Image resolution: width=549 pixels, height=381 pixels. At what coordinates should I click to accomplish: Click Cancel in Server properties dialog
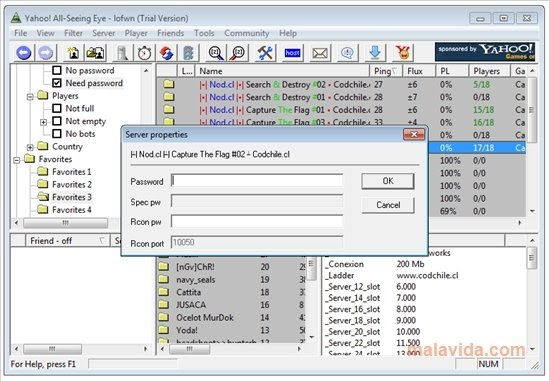point(388,205)
